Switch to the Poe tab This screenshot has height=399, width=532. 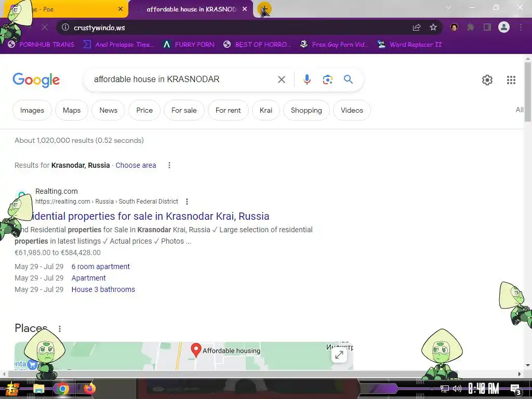[68, 9]
